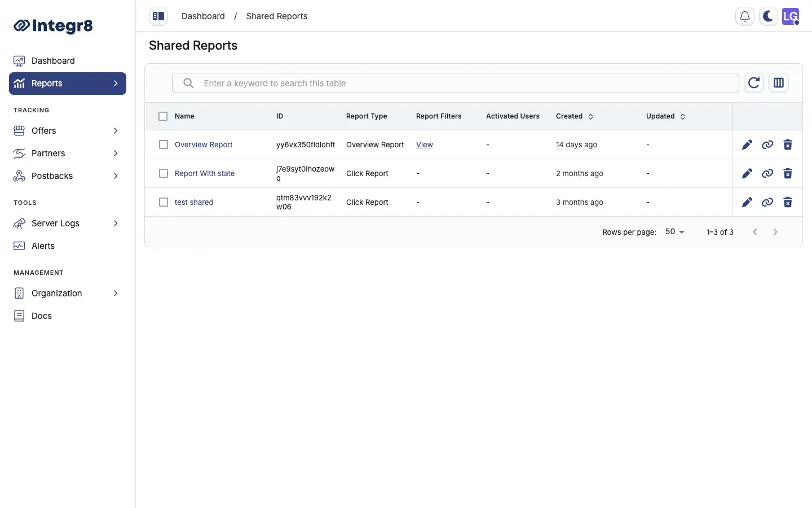
Task: Toggle the sidebar panel icon
Action: (158, 16)
